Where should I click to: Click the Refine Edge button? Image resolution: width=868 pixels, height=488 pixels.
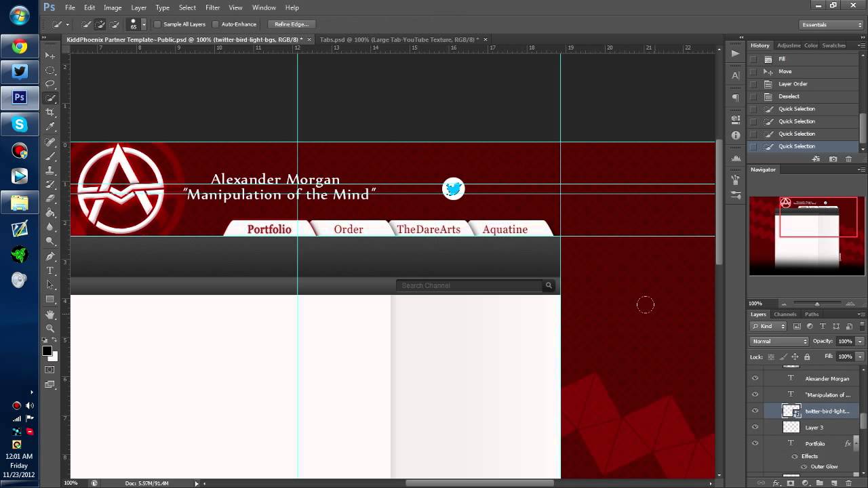pos(292,24)
